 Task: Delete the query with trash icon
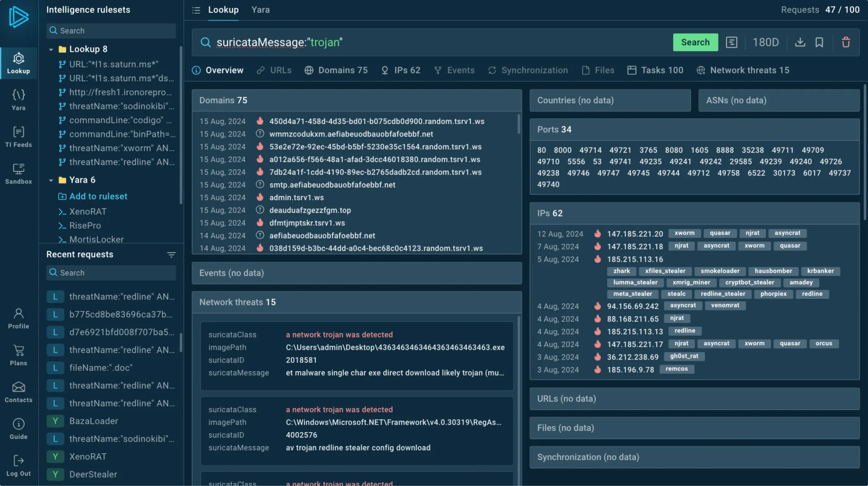click(846, 42)
